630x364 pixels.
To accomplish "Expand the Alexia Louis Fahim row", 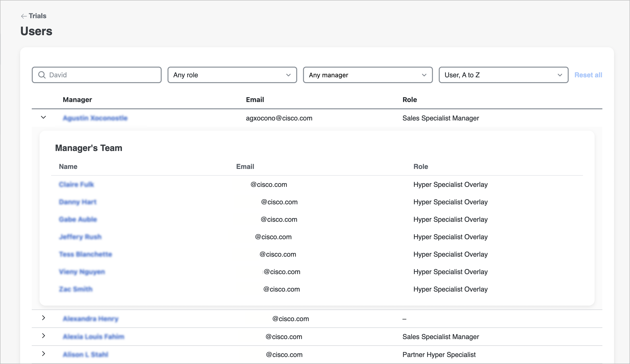I will (43, 336).
